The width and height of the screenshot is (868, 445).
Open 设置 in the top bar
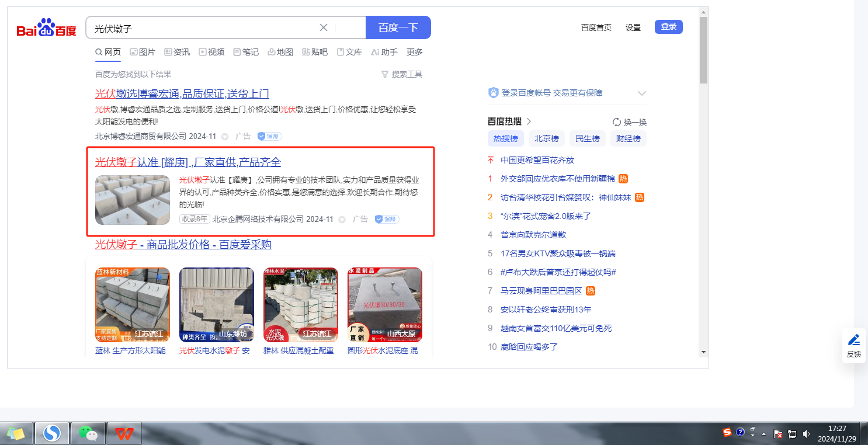(x=633, y=27)
